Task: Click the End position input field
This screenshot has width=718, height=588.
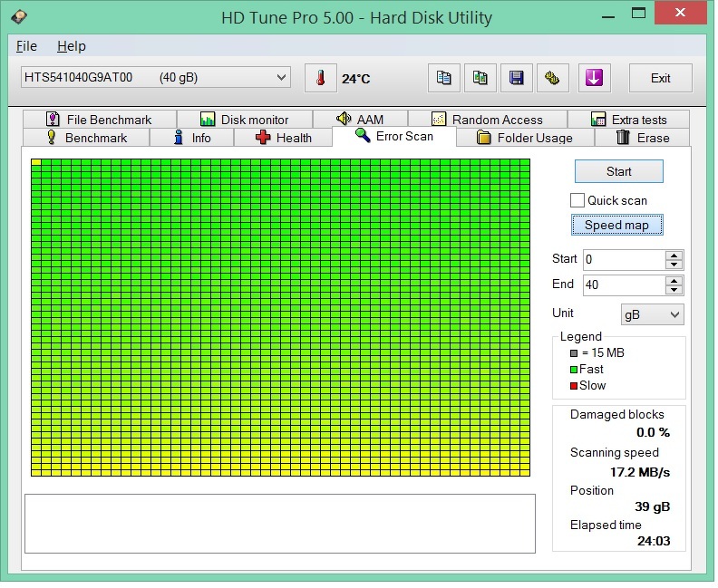Action: click(624, 284)
